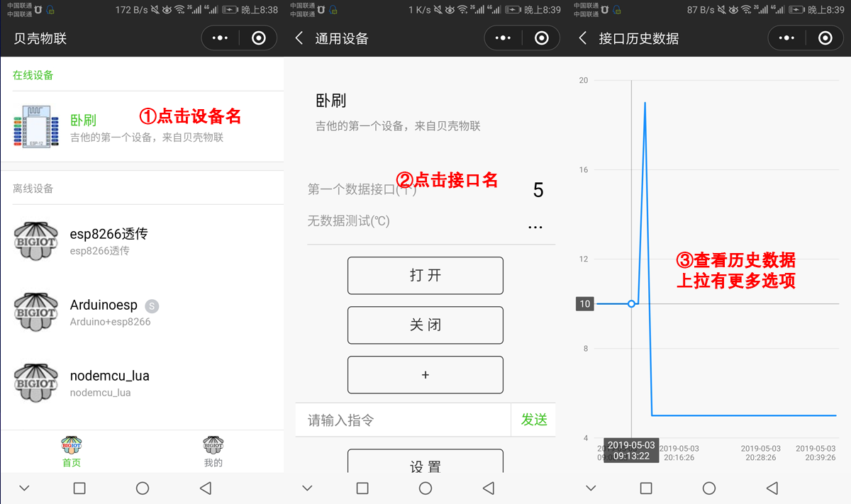Open online device 卧刷
The height and width of the screenshot is (504, 851).
(x=142, y=127)
